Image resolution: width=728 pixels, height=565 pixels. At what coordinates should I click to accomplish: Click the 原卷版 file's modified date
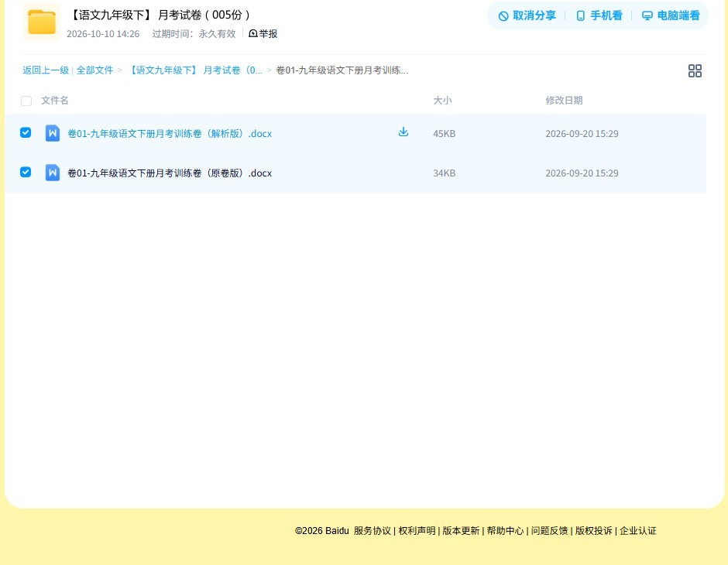[582, 173]
